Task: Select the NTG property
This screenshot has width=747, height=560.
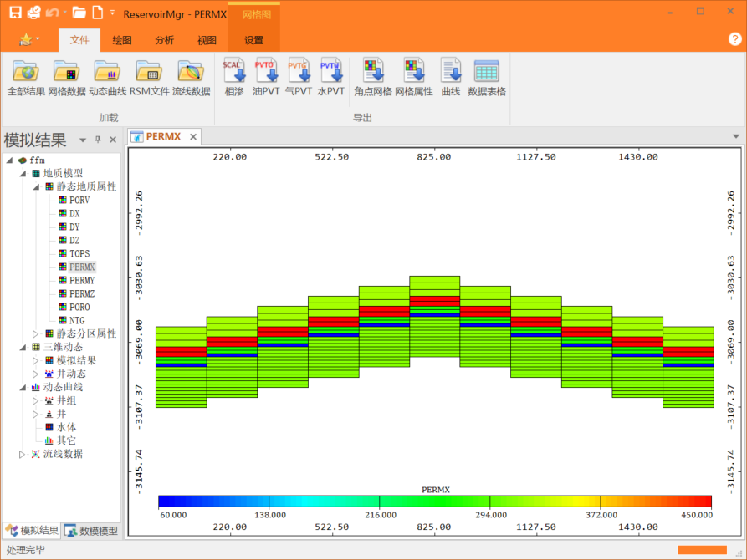Action: [77, 320]
